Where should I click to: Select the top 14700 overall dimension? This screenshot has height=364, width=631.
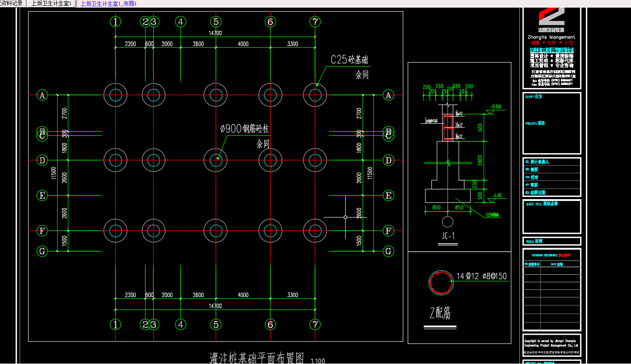point(215,33)
